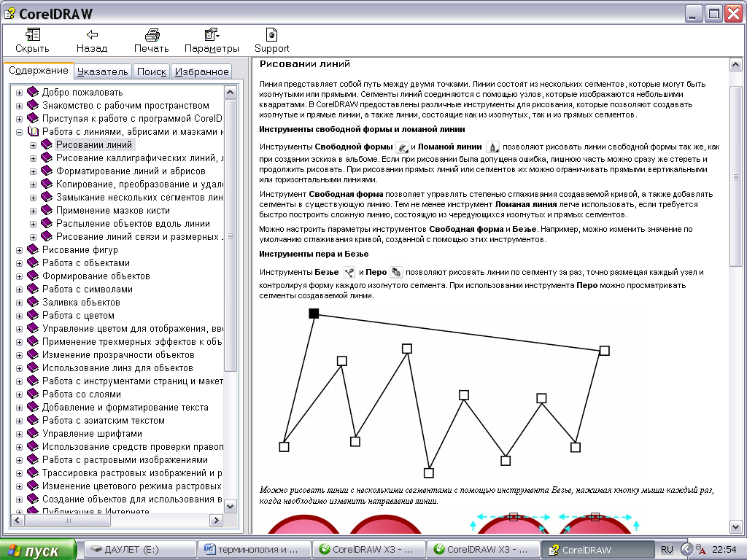Click the Скрыть toolbar icon

click(32, 35)
